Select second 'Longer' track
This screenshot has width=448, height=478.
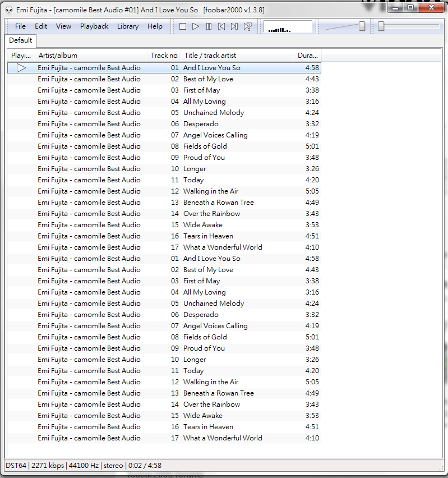[x=164, y=360]
